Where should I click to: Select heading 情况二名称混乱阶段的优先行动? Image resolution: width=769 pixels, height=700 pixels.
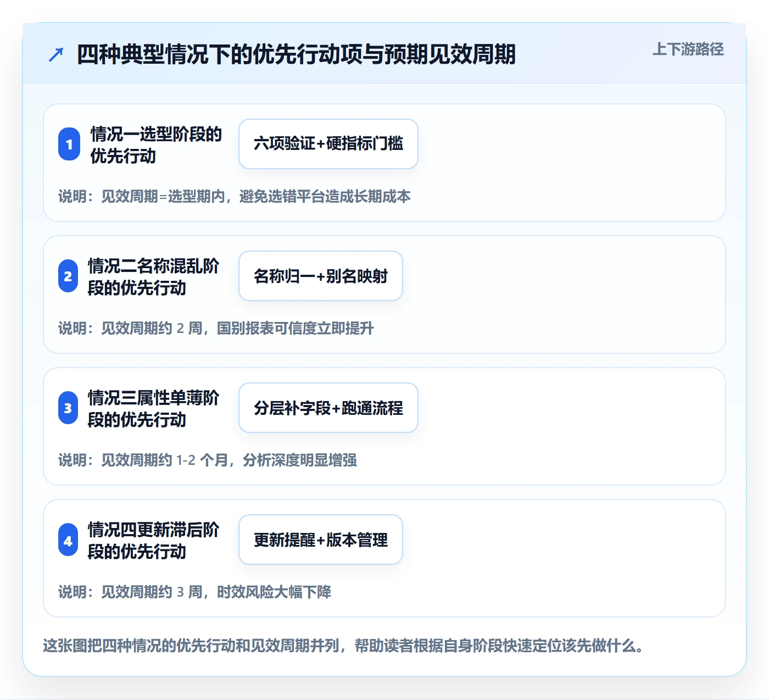[153, 276]
